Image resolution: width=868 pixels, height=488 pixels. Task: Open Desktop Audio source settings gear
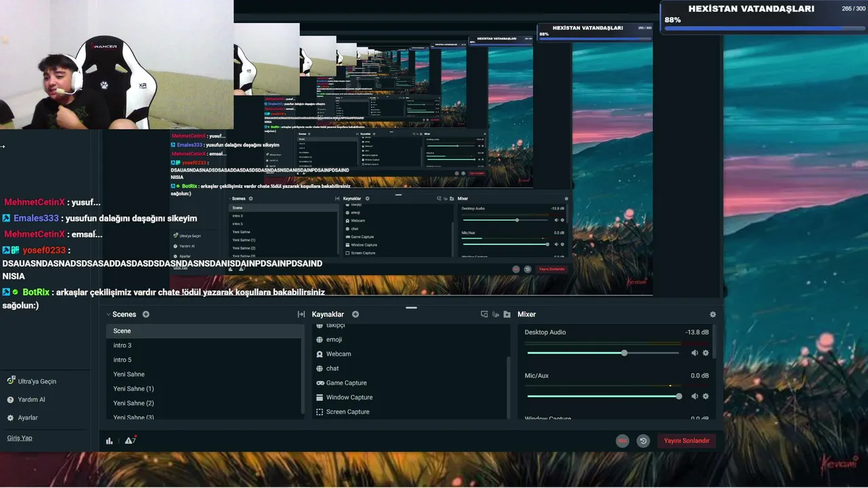[705, 353]
